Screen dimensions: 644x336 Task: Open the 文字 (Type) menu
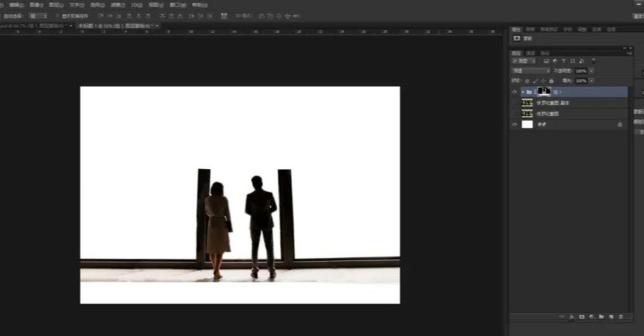click(x=76, y=5)
